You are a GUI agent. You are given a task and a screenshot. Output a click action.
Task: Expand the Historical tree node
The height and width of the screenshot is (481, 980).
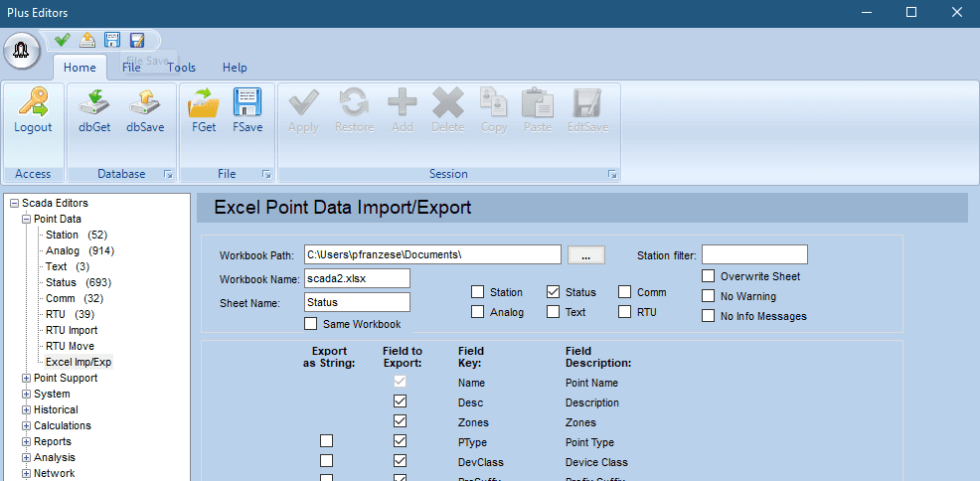[26, 409]
